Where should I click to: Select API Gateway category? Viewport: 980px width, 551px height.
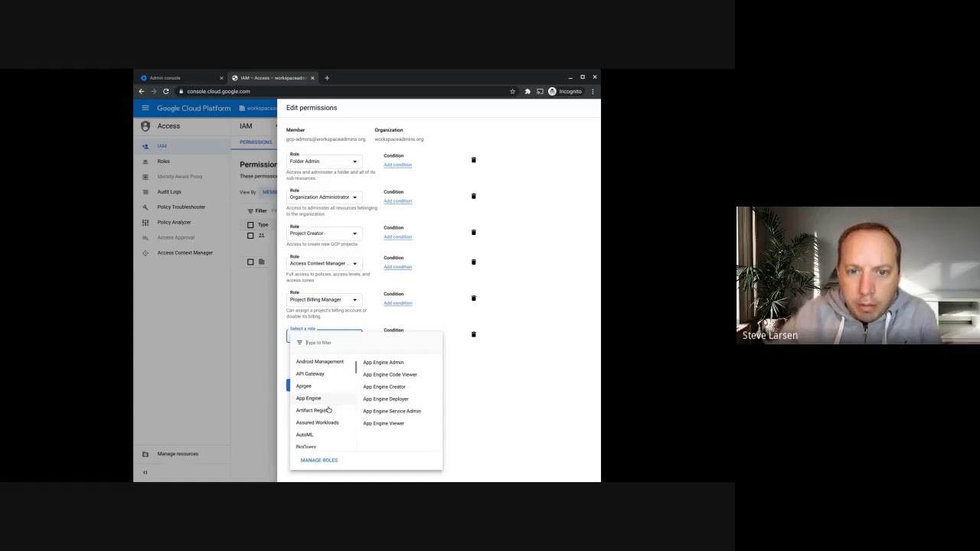point(310,373)
